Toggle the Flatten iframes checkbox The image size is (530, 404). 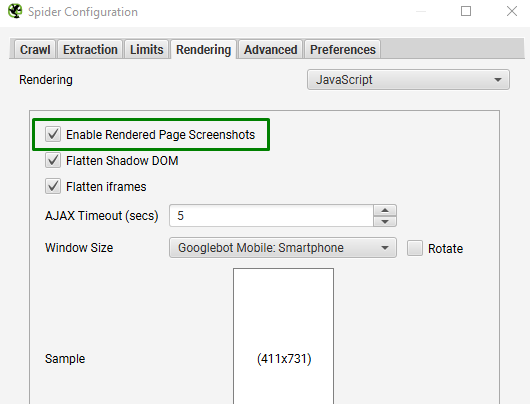tap(53, 186)
